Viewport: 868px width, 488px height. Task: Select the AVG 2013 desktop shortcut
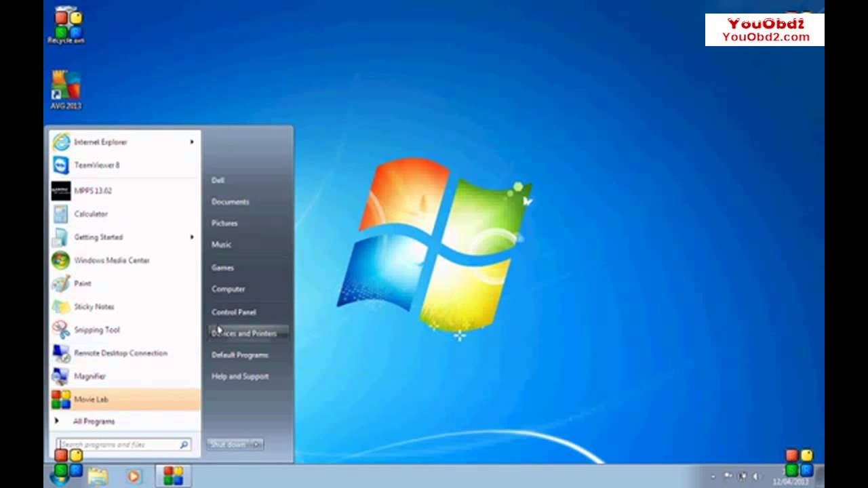pyautogui.click(x=66, y=90)
